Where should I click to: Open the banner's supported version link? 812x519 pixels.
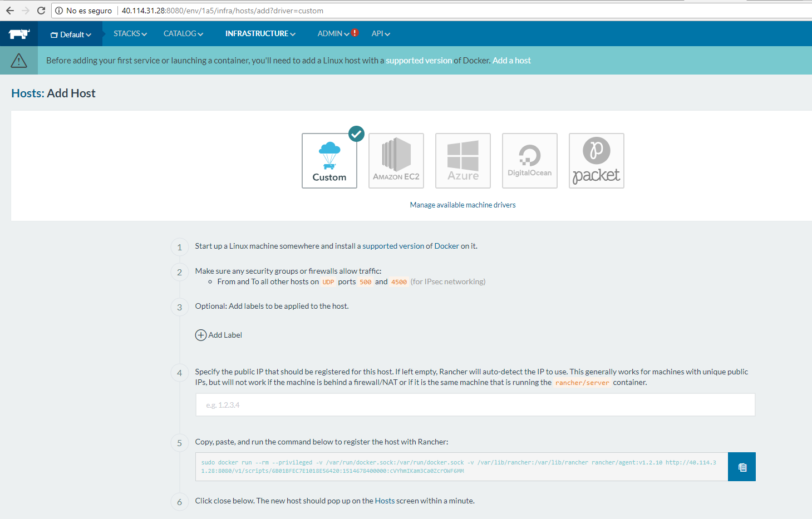click(x=419, y=61)
